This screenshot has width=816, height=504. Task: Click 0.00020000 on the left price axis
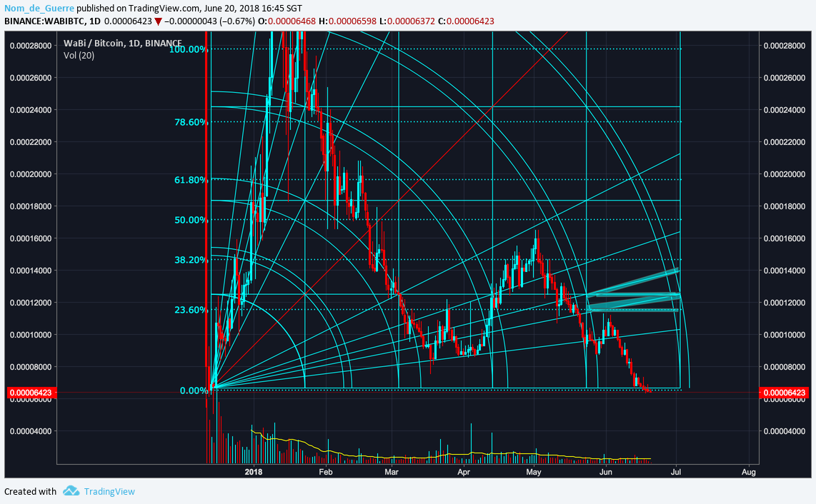(x=31, y=174)
